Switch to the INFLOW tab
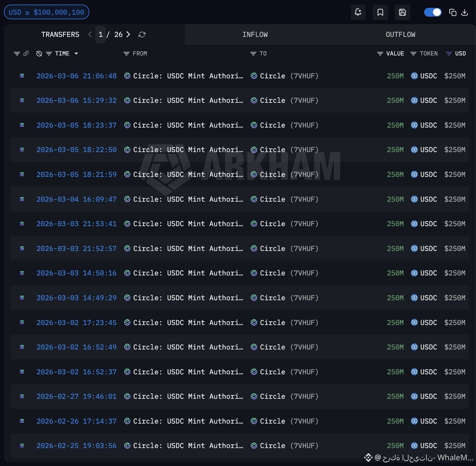Image resolution: width=476 pixels, height=466 pixels. point(255,34)
